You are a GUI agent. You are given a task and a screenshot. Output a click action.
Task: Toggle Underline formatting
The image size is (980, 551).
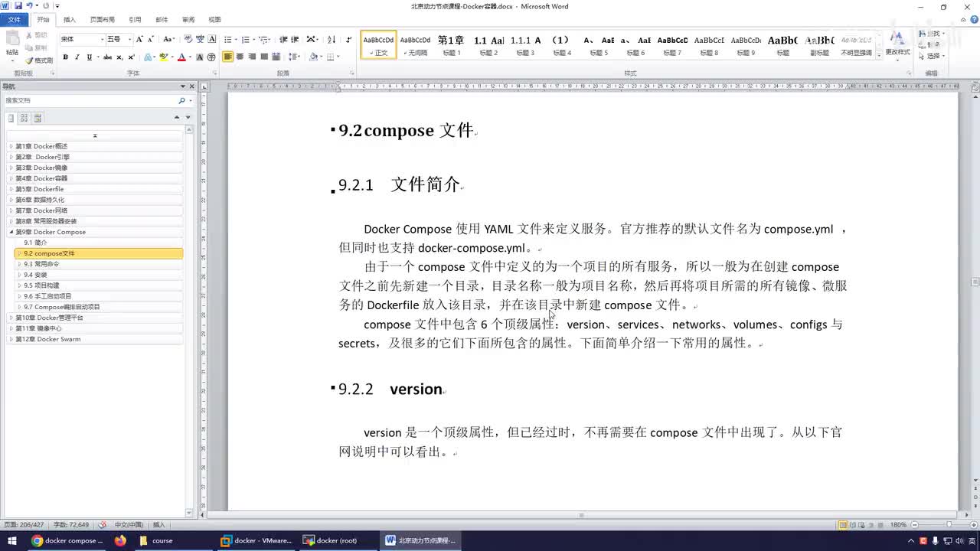pos(89,57)
